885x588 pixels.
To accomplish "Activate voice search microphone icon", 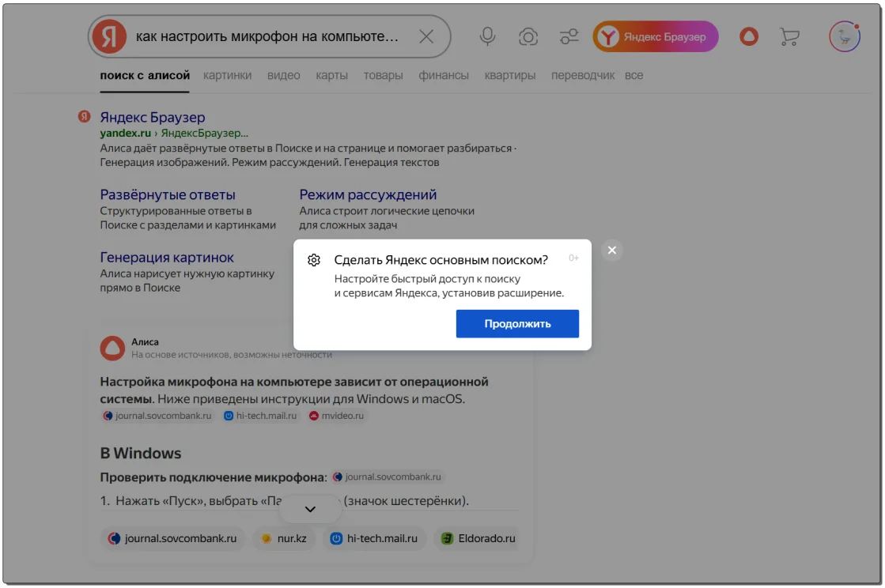I will [488, 36].
